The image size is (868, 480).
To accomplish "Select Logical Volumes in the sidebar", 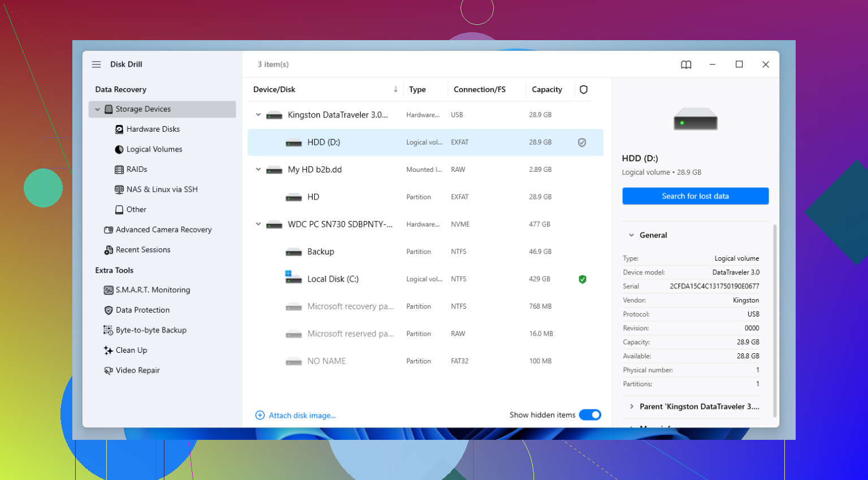I will tap(154, 149).
